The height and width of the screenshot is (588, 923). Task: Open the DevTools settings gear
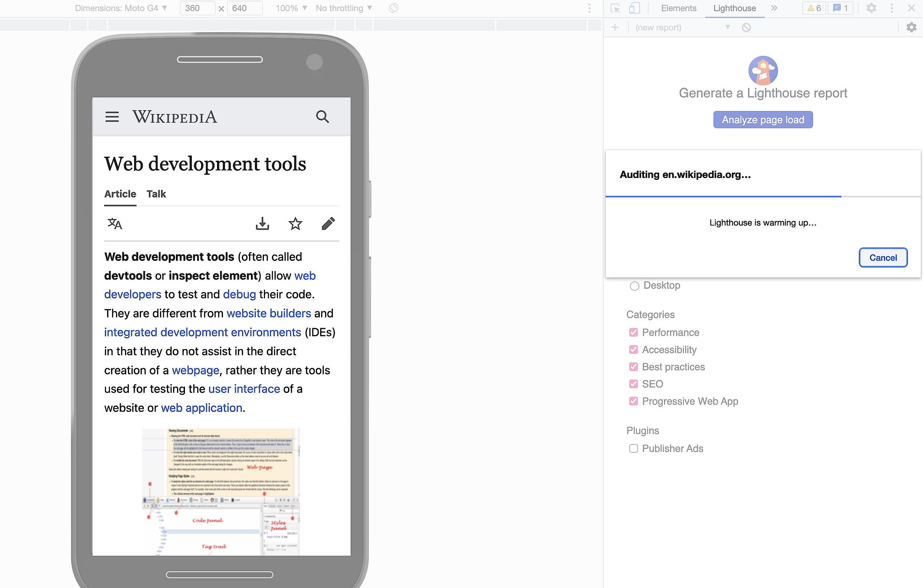(871, 8)
